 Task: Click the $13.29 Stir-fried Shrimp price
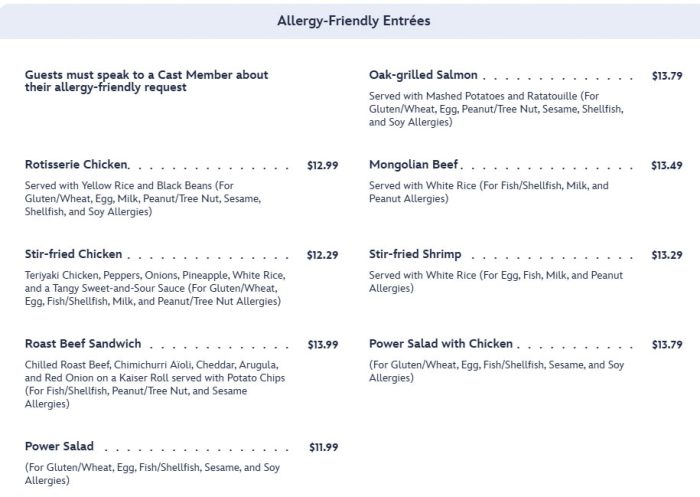point(666,256)
